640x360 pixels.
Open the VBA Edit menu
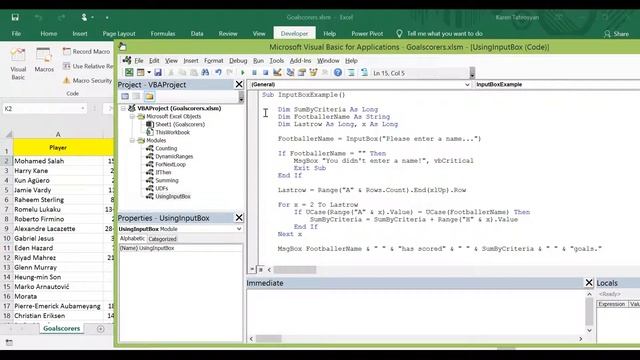pos(154,60)
